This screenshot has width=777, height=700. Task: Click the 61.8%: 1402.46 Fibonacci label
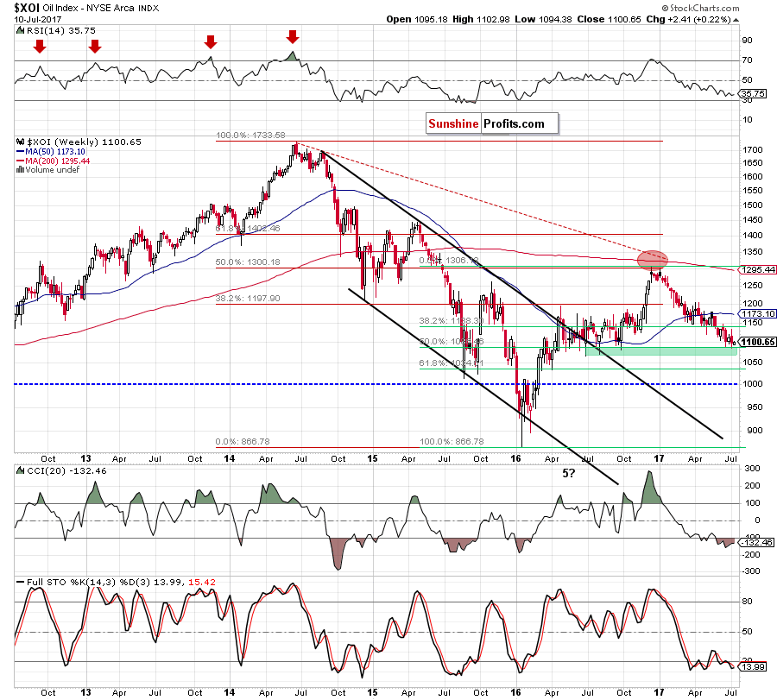248,229
